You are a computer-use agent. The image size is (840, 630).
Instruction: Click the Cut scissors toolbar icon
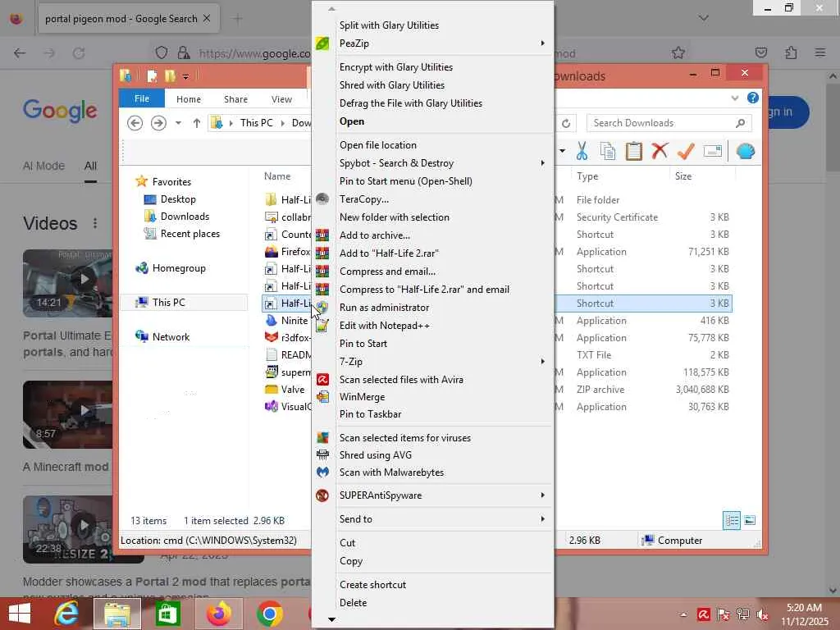pyautogui.click(x=582, y=152)
